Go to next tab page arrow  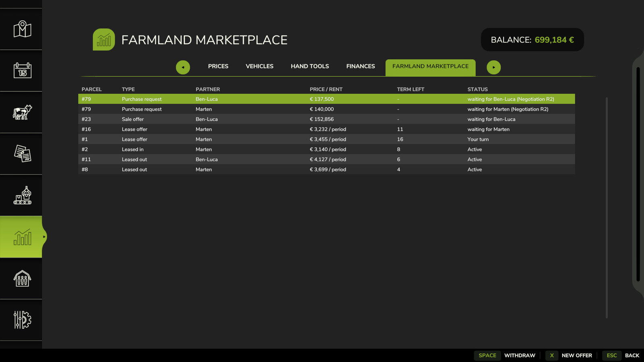(x=493, y=67)
